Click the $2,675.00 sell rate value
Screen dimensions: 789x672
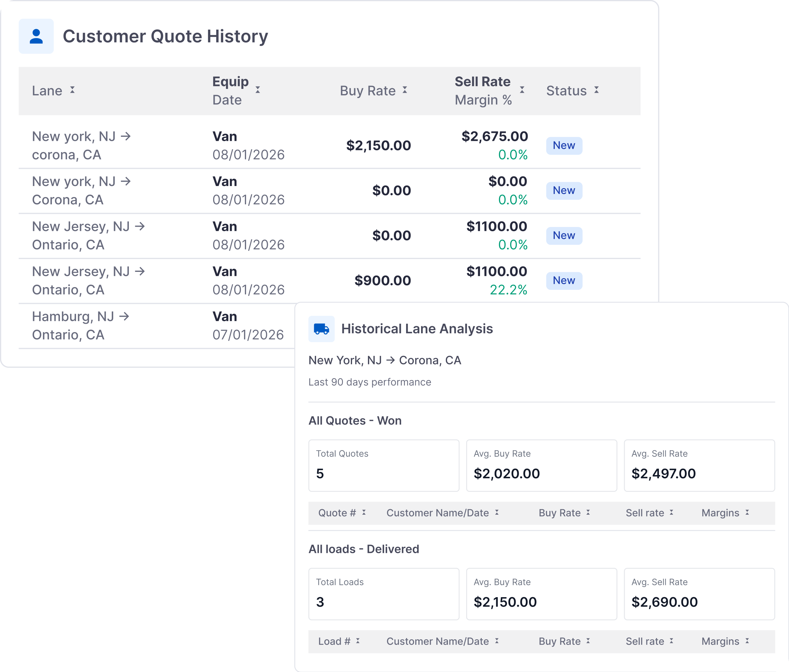[495, 136]
